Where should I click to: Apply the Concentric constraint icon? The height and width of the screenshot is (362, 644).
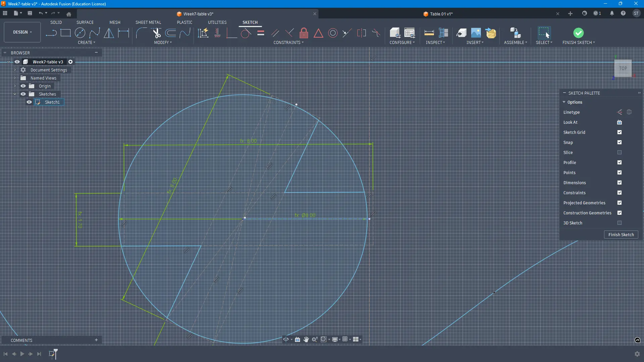[x=333, y=33]
